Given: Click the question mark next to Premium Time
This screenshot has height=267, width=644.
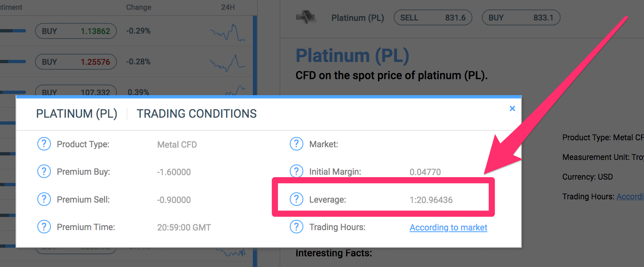Looking at the screenshot, I should [44, 227].
